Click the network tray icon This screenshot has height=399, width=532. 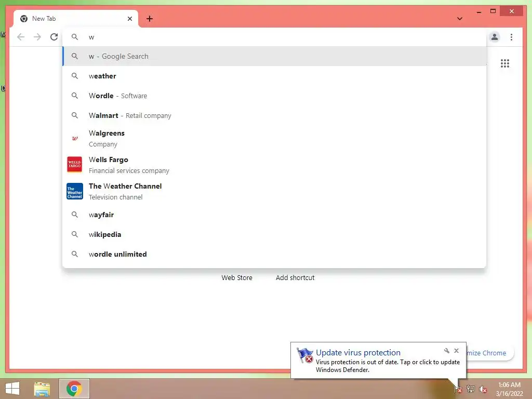[470, 389]
